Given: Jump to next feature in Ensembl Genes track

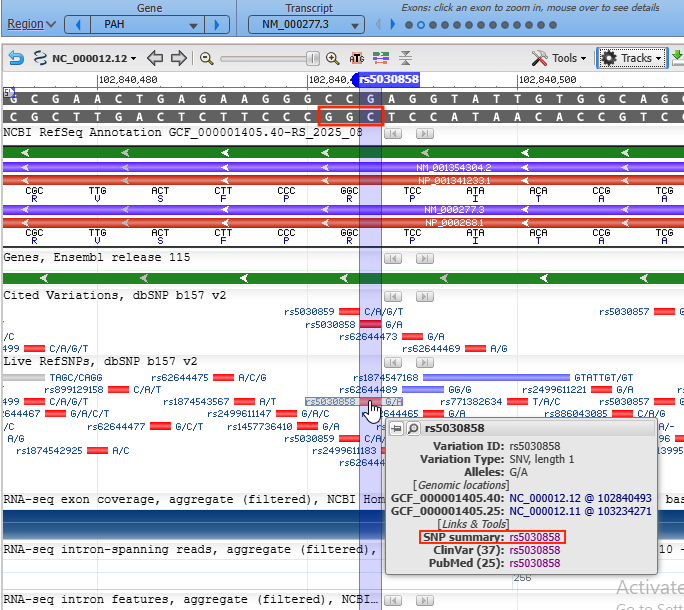Looking at the screenshot, I should pos(425,259).
